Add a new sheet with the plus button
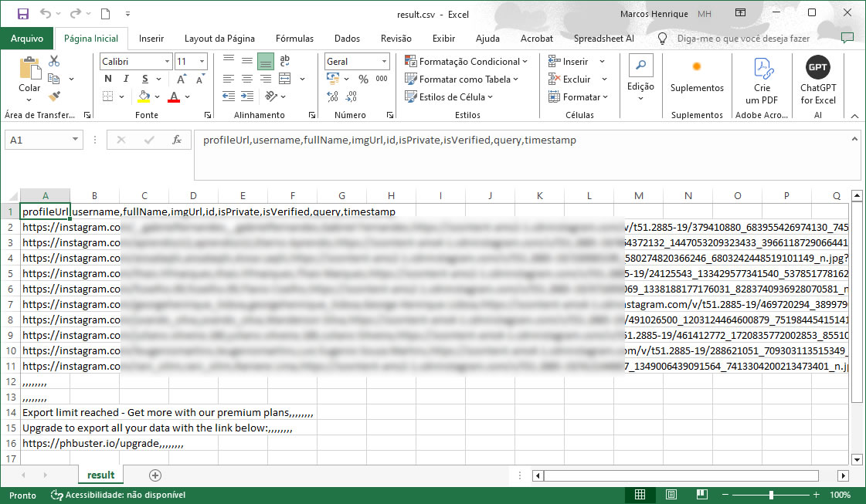The image size is (866, 504). tap(155, 475)
